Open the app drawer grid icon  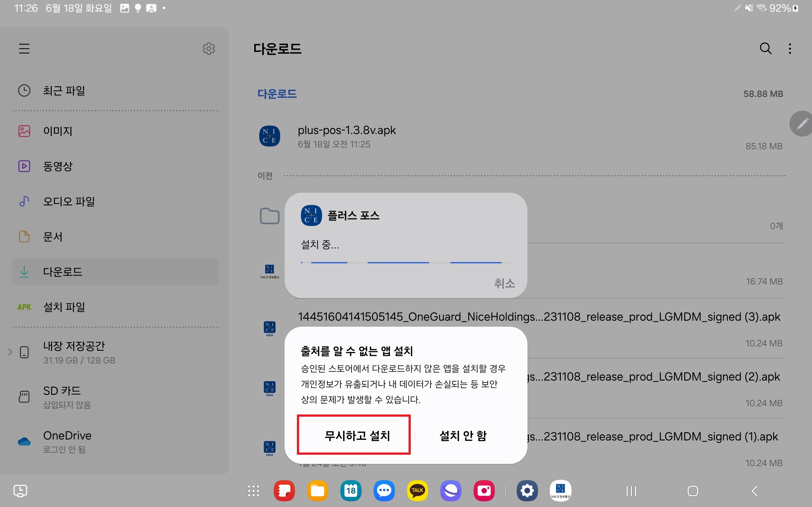pos(253,491)
